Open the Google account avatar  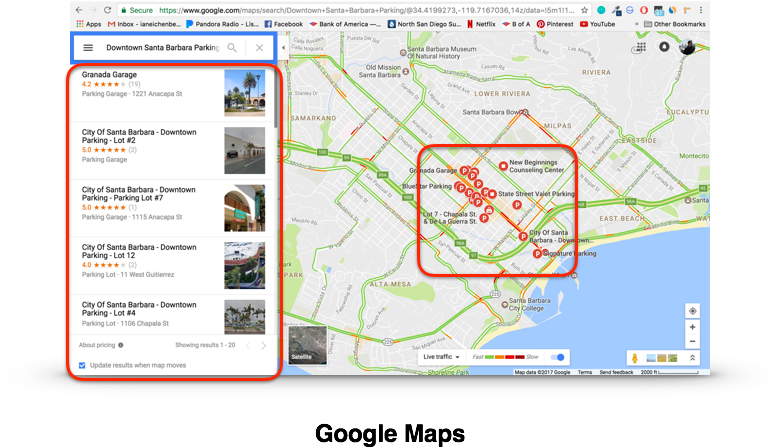(x=687, y=47)
